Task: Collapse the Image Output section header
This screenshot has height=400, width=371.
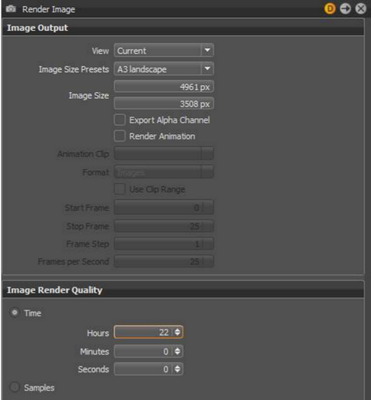Action: [183, 28]
